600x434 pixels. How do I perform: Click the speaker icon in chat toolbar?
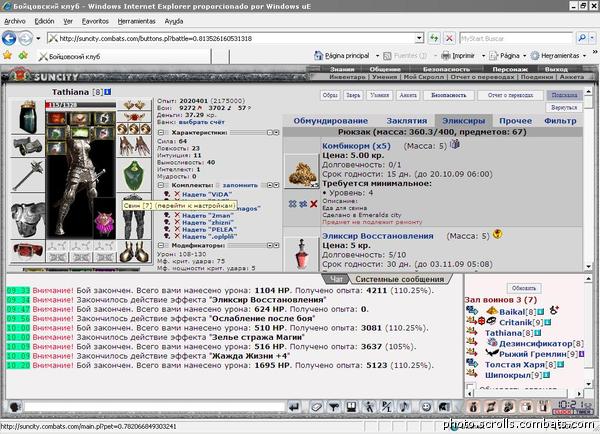click(444, 407)
